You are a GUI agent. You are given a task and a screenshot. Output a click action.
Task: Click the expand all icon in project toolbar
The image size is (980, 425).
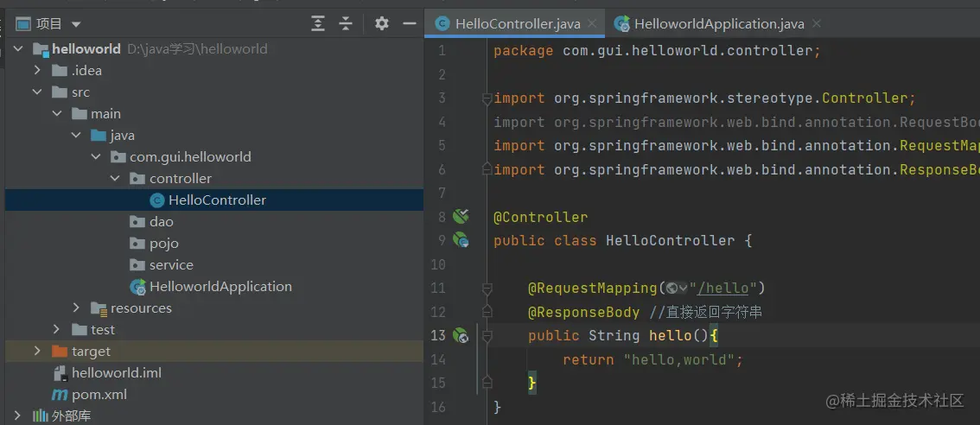[318, 23]
